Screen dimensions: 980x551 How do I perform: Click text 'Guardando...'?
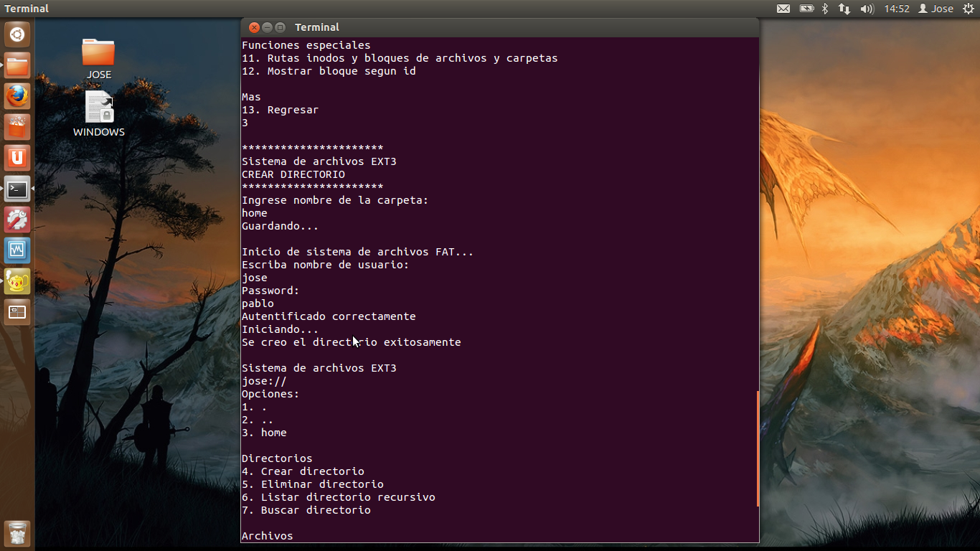281,226
